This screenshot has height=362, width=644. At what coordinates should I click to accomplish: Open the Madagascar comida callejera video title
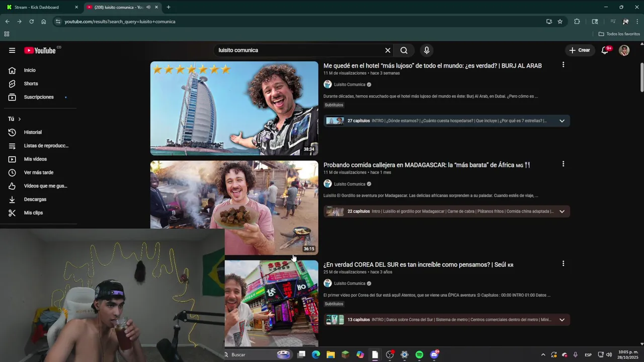(x=427, y=165)
